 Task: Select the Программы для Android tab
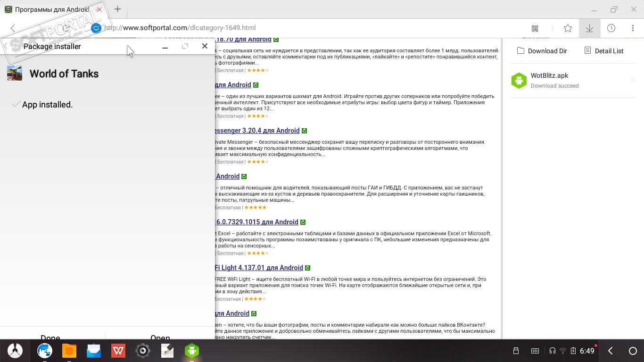(53, 9)
